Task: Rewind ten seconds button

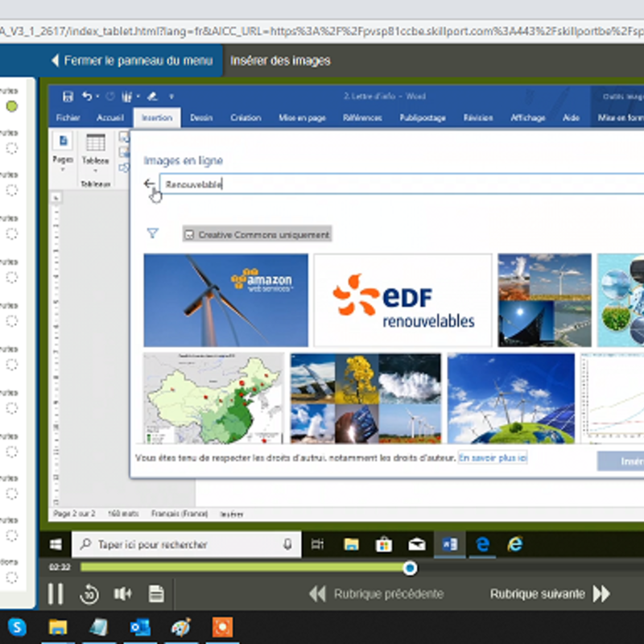Action: pos(89,594)
